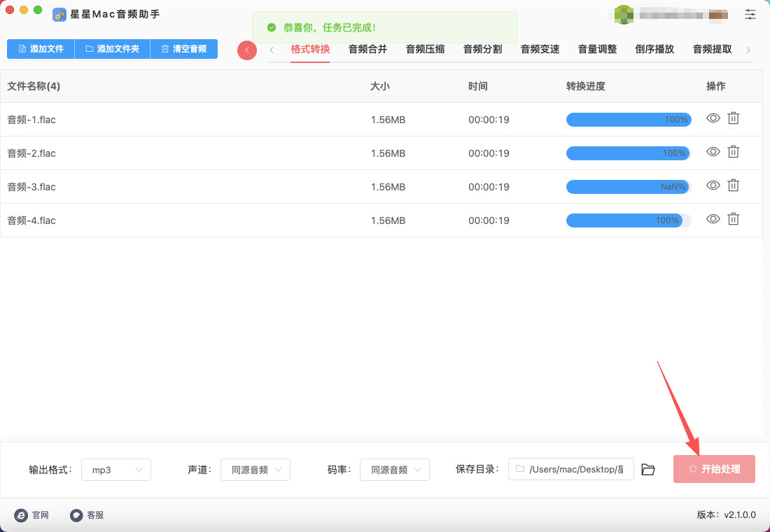Toggle the eye icon for 音频-4.flac
770x532 pixels.
713,220
